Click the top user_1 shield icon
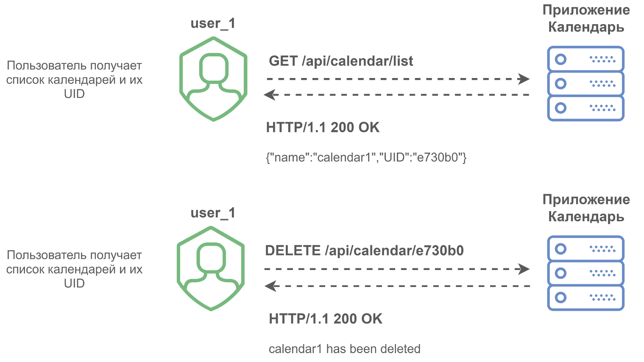 coord(213,79)
